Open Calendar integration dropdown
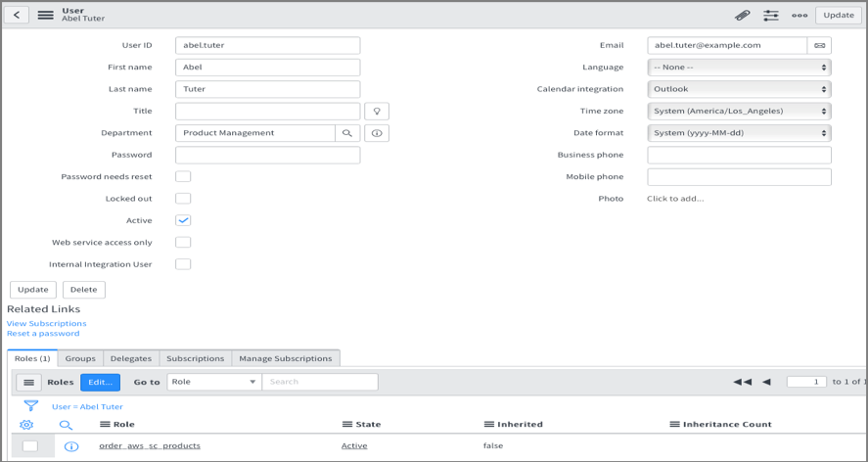Image resolution: width=868 pixels, height=462 pixels. pos(739,89)
